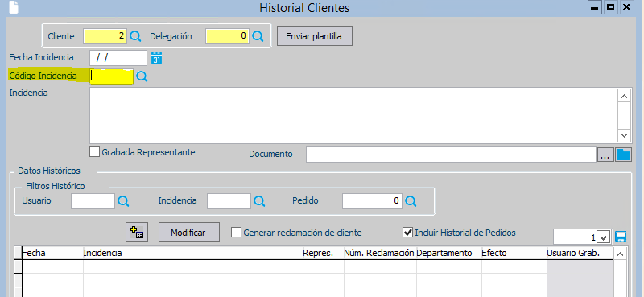Image resolution: width=644 pixels, height=297 pixels.
Task: Click Incidencia filter field
Action: tap(229, 201)
